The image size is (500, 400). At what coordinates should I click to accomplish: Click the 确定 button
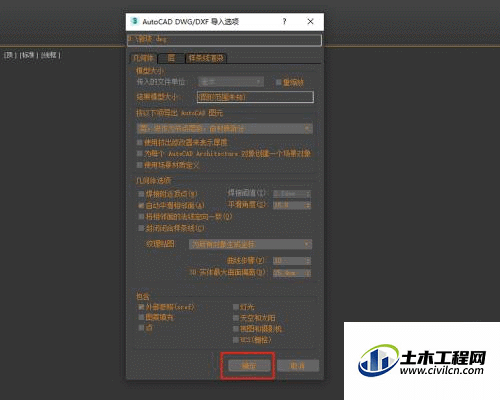[x=249, y=366]
